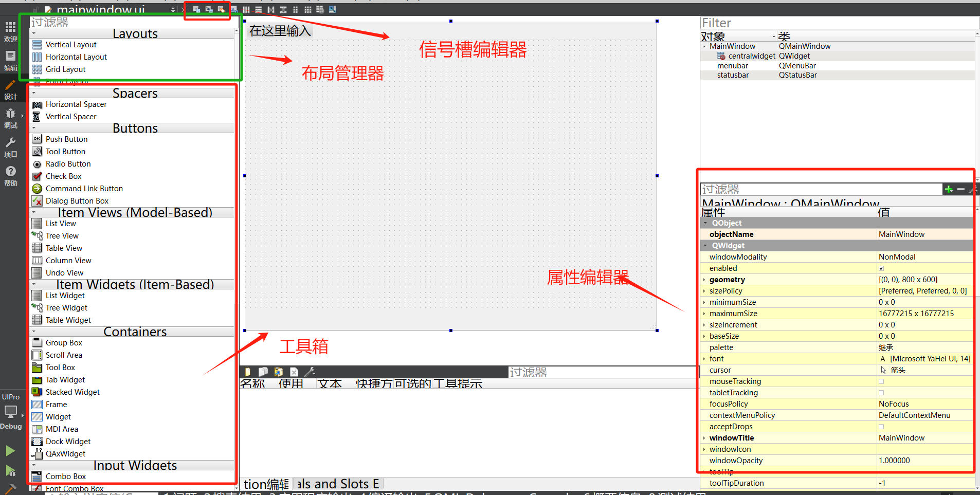Apply Lay Out Vertically from the toolbar
This screenshot has width=980, height=495.
click(259, 9)
